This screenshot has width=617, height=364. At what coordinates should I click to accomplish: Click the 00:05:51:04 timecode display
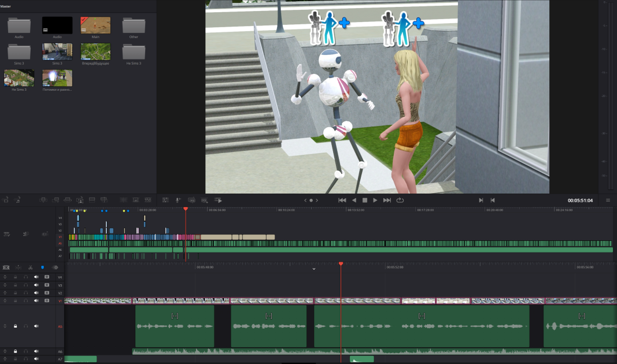pyautogui.click(x=580, y=200)
